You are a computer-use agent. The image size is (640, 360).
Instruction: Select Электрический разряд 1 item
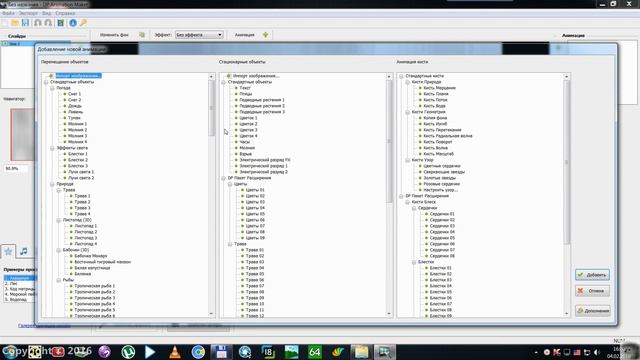tap(264, 166)
